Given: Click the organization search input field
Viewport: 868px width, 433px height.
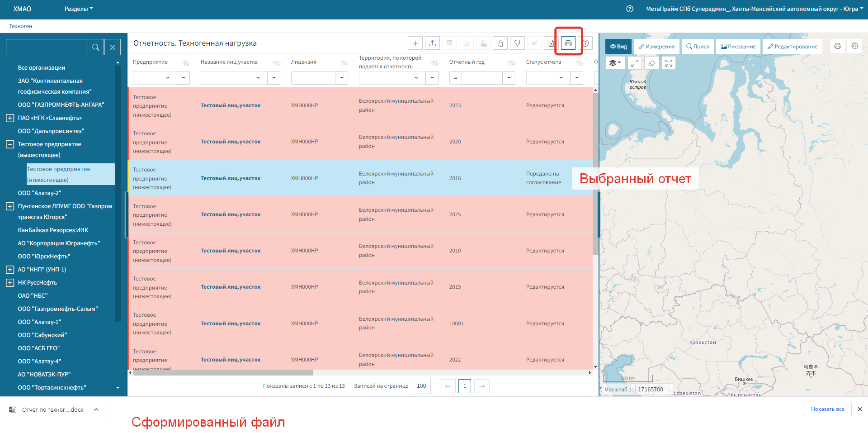Looking at the screenshot, I should tap(47, 47).
